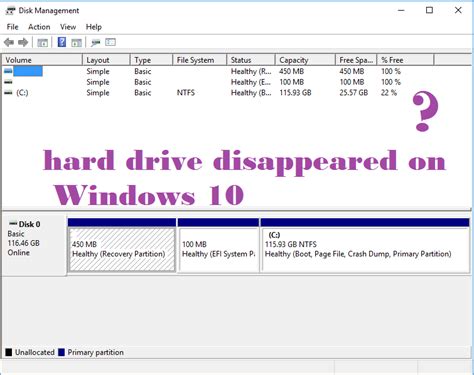
Task: Click the 450 MB value in Capacity column
Action: tap(292, 71)
